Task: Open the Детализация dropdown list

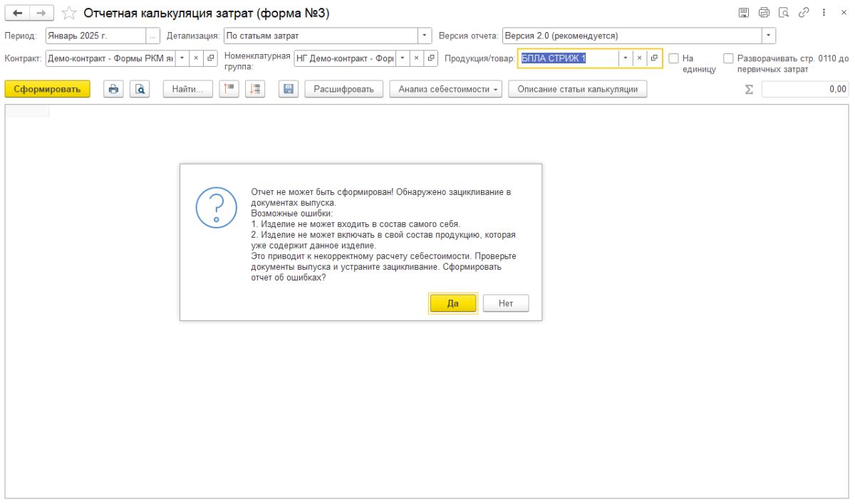Action: 425,36
